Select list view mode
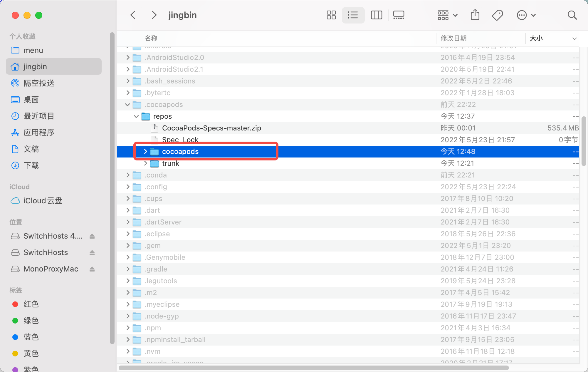The width and height of the screenshot is (588, 372). point(353,15)
